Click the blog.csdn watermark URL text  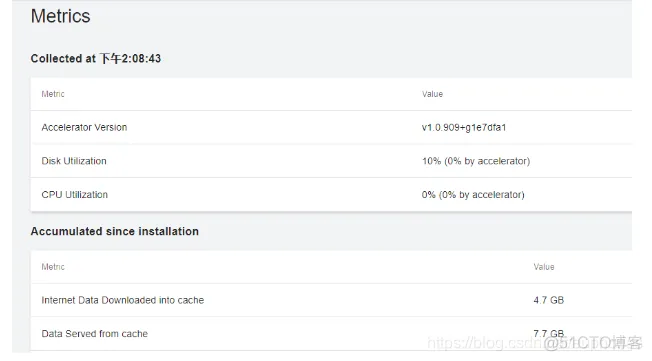[x=487, y=343]
